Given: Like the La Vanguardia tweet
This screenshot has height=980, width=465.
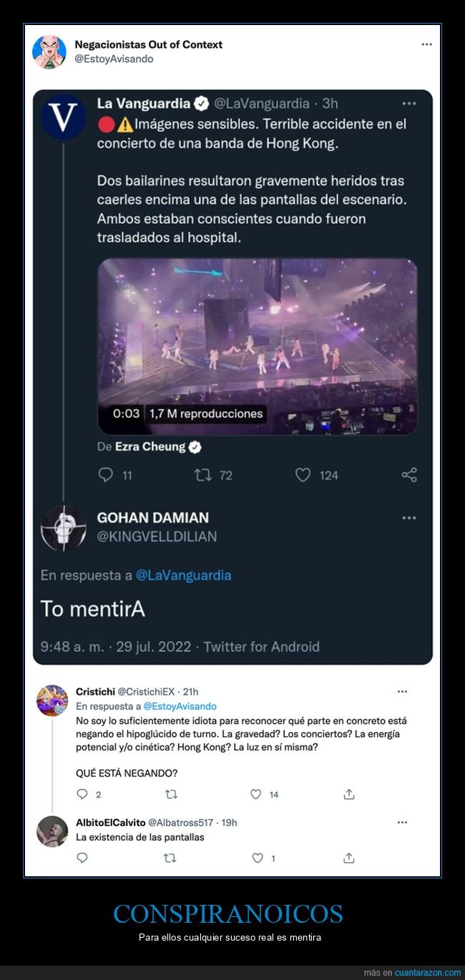Looking at the screenshot, I should tap(303, 475).
